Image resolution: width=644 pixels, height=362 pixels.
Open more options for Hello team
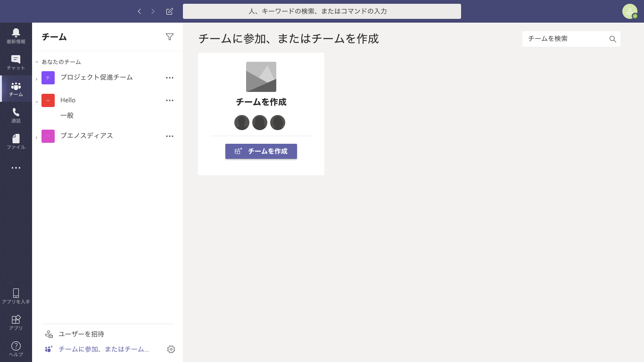coord(170,100)
